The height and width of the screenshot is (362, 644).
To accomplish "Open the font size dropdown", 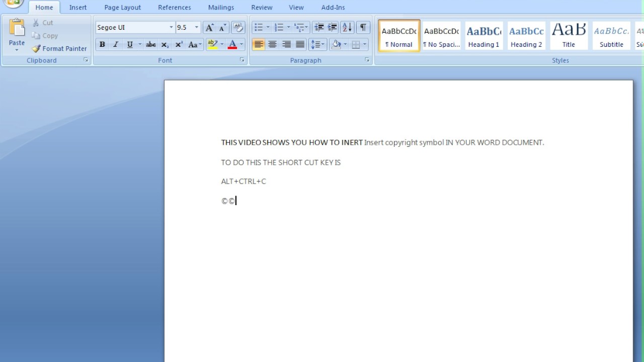I will coord(196,27).
